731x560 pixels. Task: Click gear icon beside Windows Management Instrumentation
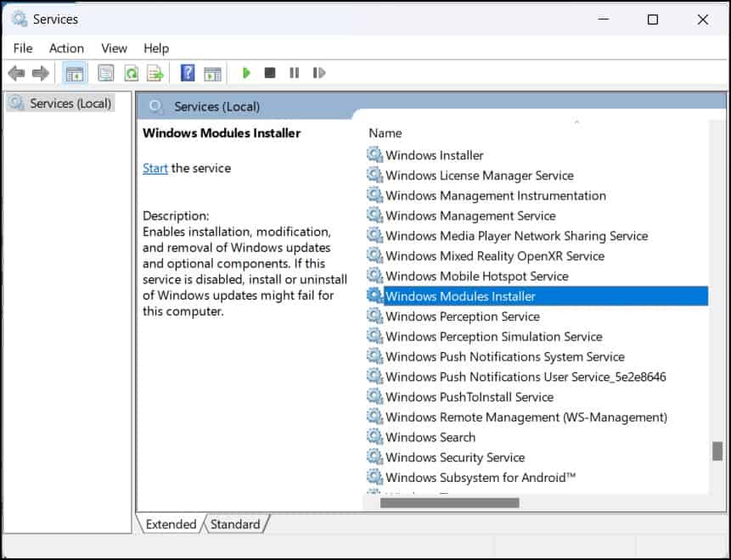pyautogui.click(x=374, y=195)
